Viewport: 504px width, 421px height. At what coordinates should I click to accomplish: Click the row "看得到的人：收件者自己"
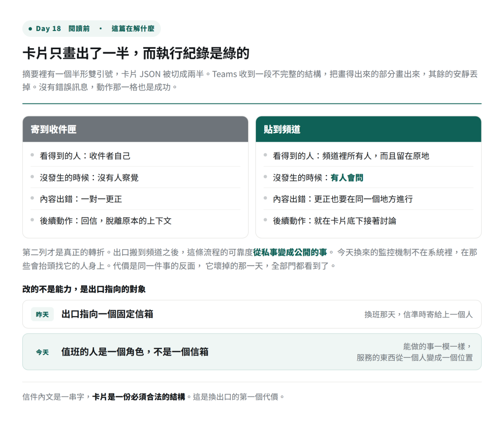tap(135, 156)
